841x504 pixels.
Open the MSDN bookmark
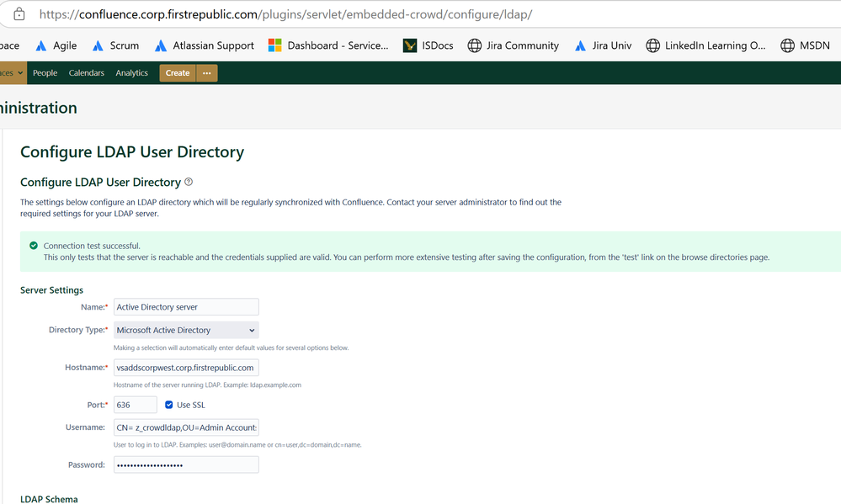point(806,45)
